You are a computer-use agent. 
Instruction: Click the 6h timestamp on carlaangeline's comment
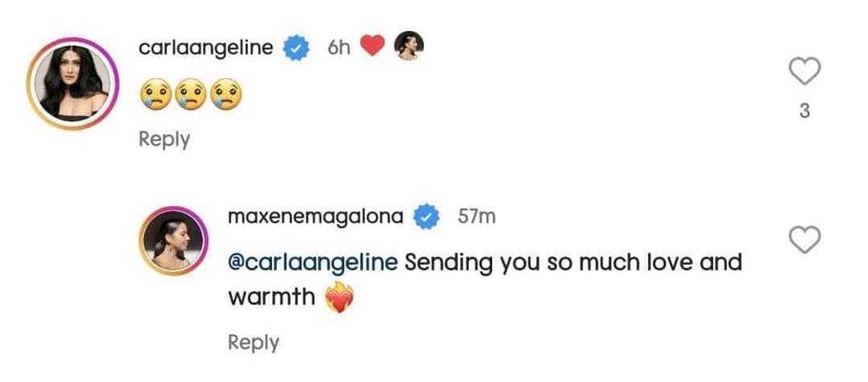click(339, 48)
